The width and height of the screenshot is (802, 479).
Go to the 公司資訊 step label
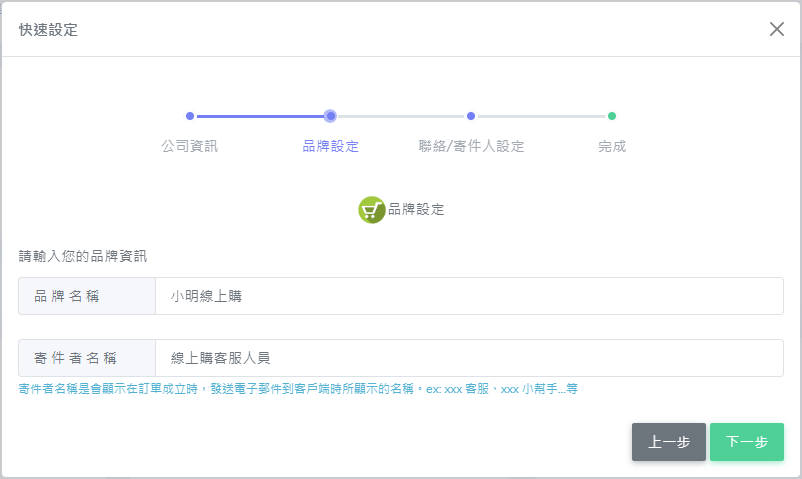tap(189, 146)
